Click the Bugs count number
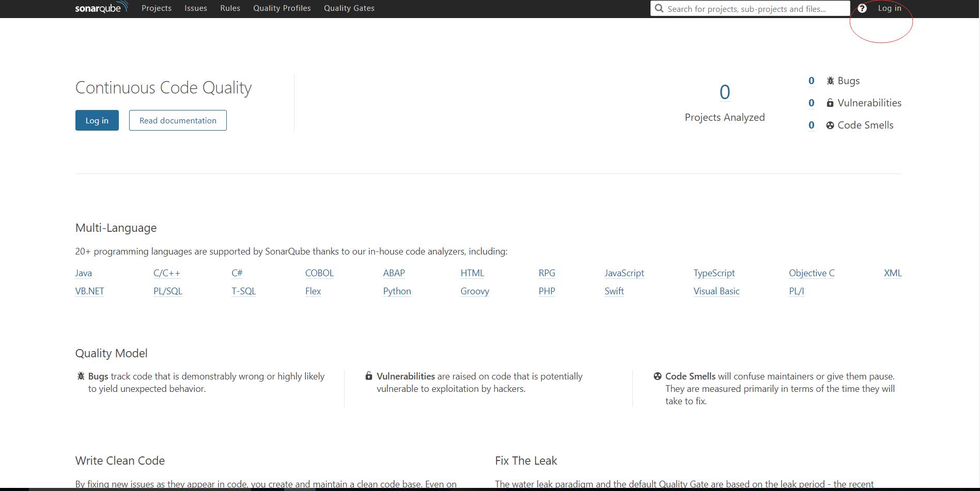Screen dimensions: 980x491 [811, 81]
